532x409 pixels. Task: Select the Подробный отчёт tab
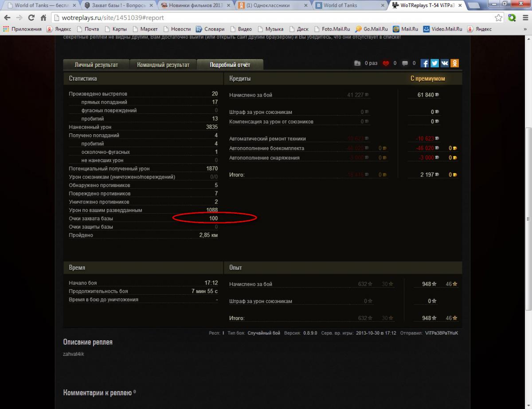(x=230, y=65)
